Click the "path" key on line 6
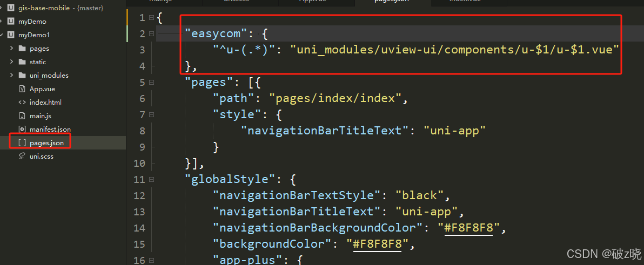 (x=234, y=98)
